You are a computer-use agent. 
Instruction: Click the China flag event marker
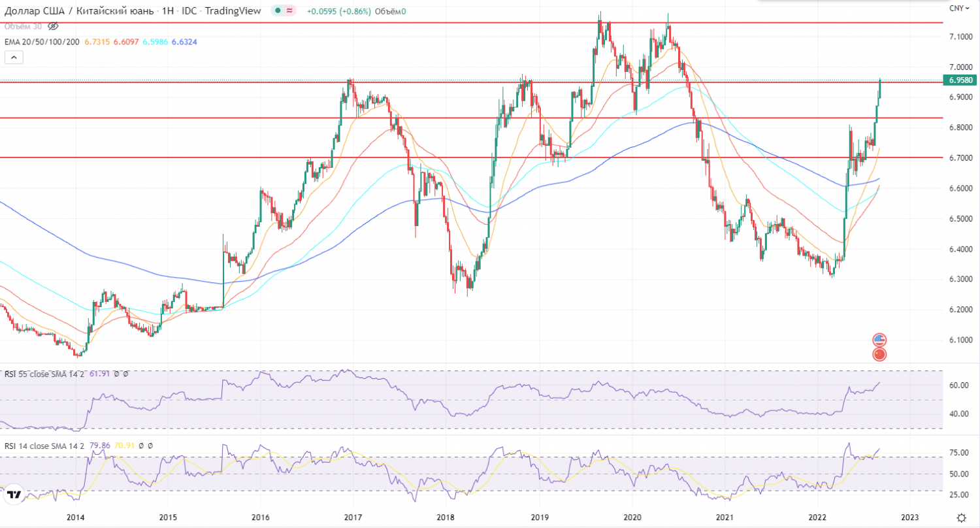pyautogui.click(x=879, y=354)
